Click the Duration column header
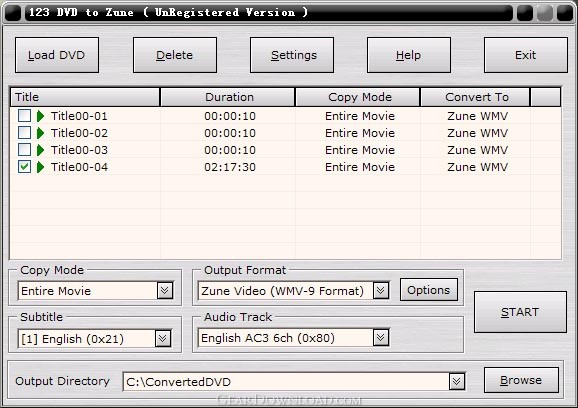Screen dimensions: 578x408 click(228, 97)
